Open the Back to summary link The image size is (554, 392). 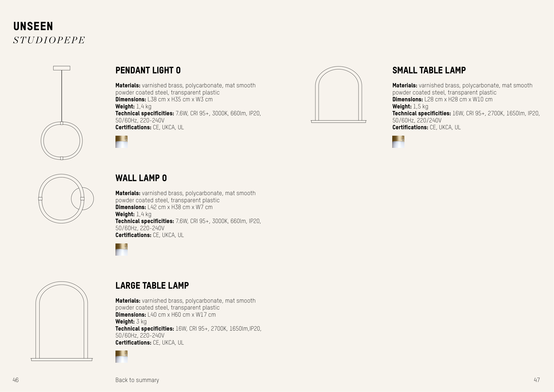pyautogui.click(x=137, y=380)
